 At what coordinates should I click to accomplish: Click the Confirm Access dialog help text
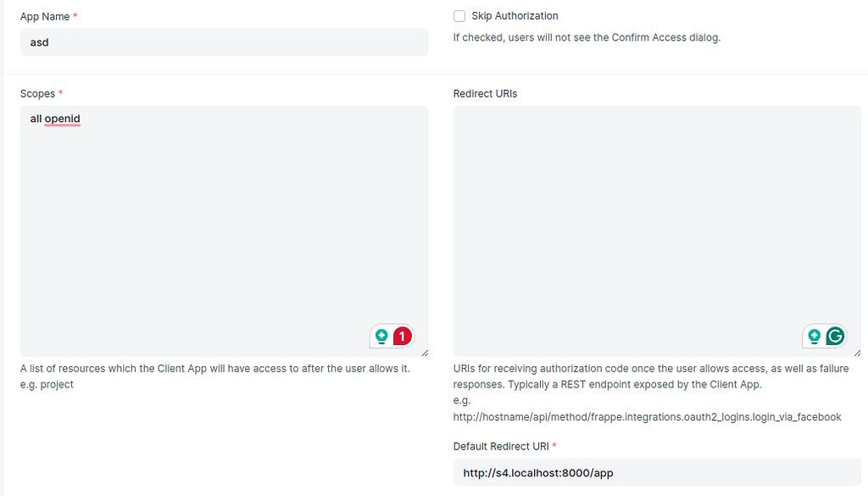click(587, 37)
